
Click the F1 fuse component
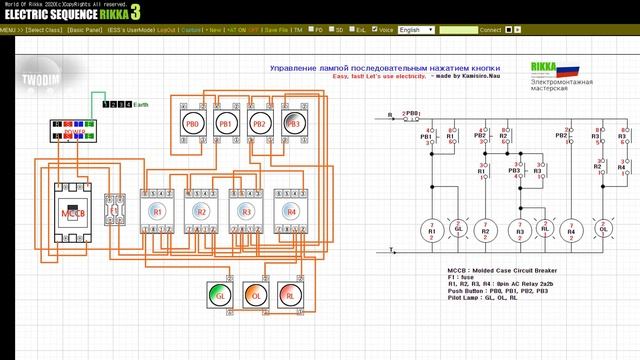coord(114,210)
